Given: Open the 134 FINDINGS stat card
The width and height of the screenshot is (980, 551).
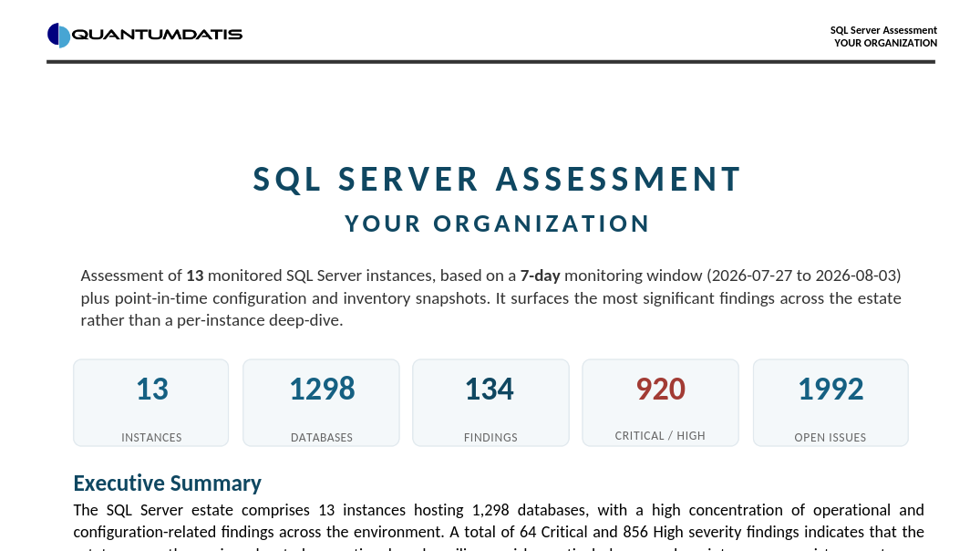Looking at the screenshot, I should coord(490,403).
